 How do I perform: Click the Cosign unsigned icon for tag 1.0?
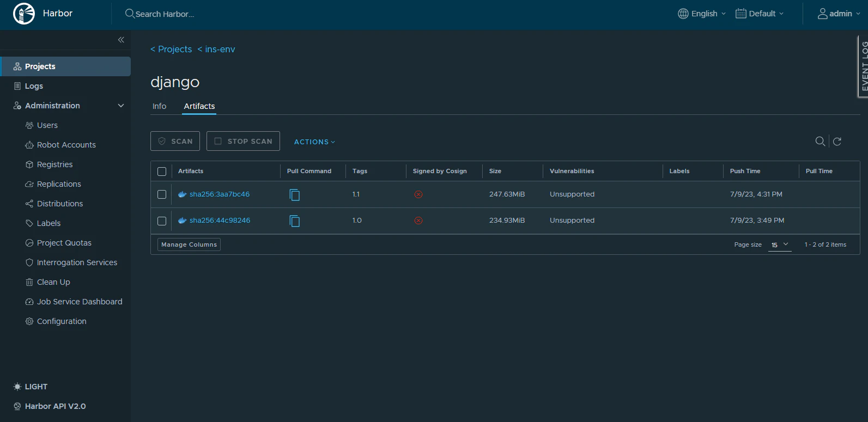click(x=418, y=221)
